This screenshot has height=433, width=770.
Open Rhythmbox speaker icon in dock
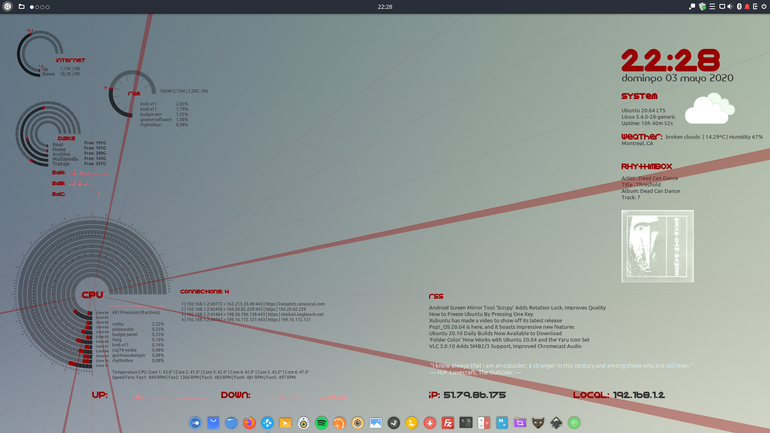[303, 423]
